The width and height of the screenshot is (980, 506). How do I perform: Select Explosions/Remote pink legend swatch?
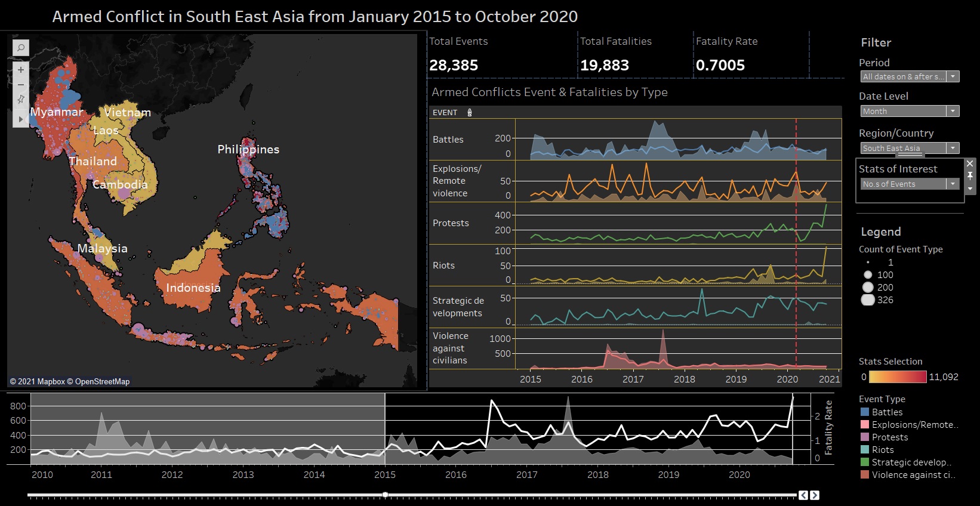(x=864, y=424)
